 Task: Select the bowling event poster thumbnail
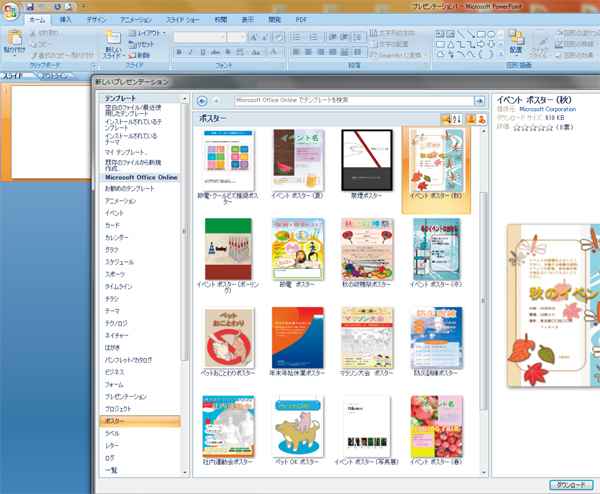228,249
